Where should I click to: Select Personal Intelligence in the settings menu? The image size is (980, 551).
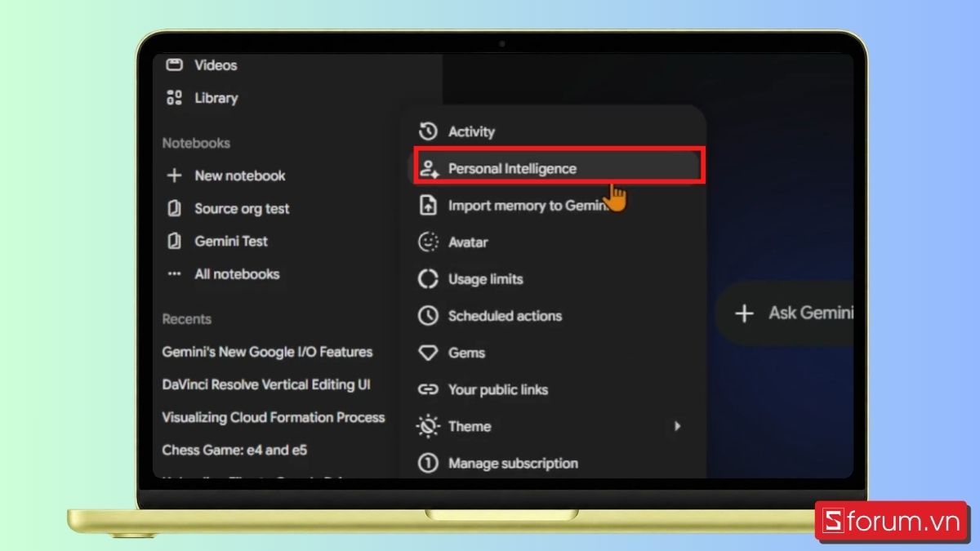coord(558,168)
